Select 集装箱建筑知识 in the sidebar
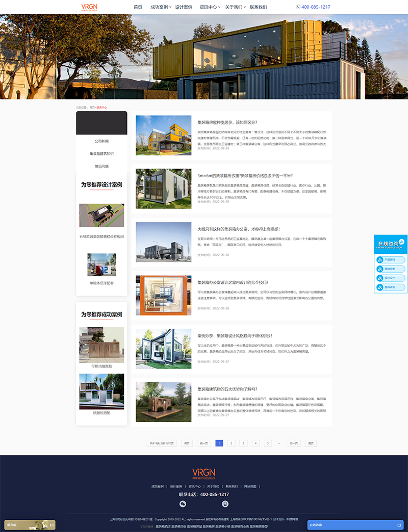This screenshot has width=408, height=532. pyautogui.click(x=101, y=154)
